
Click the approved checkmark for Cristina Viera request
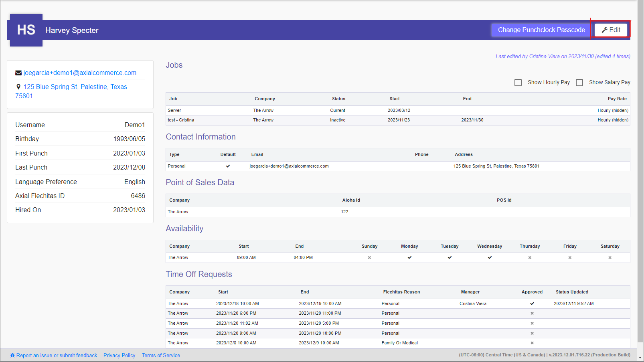coord(532,304)
